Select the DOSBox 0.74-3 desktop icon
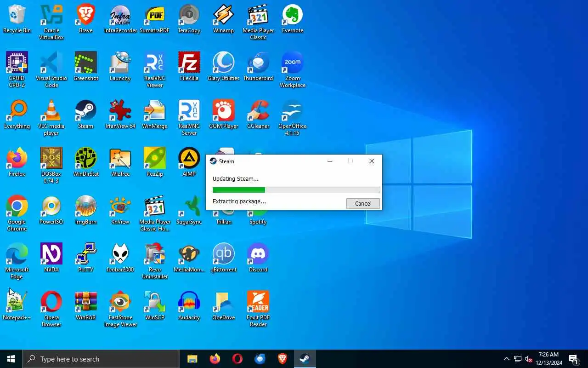Image resolution: width=588 pixels, height=368 pixels. point(51,166)
